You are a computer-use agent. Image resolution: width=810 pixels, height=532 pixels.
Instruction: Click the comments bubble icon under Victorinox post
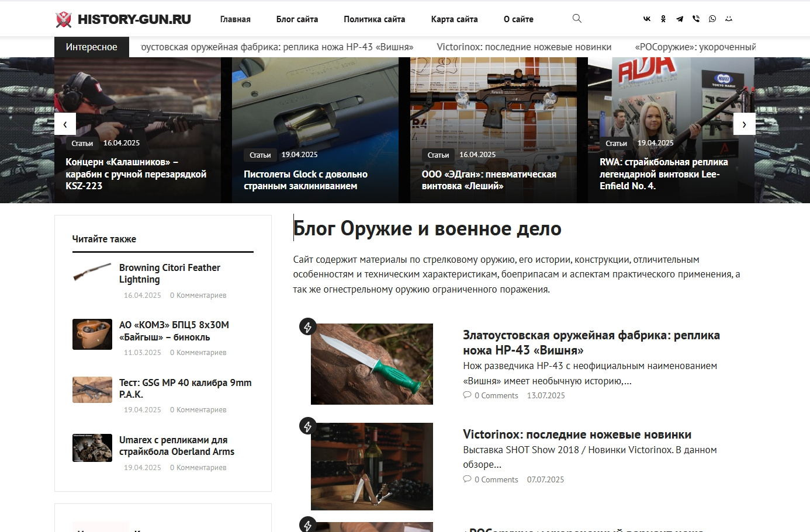[467, 479]
